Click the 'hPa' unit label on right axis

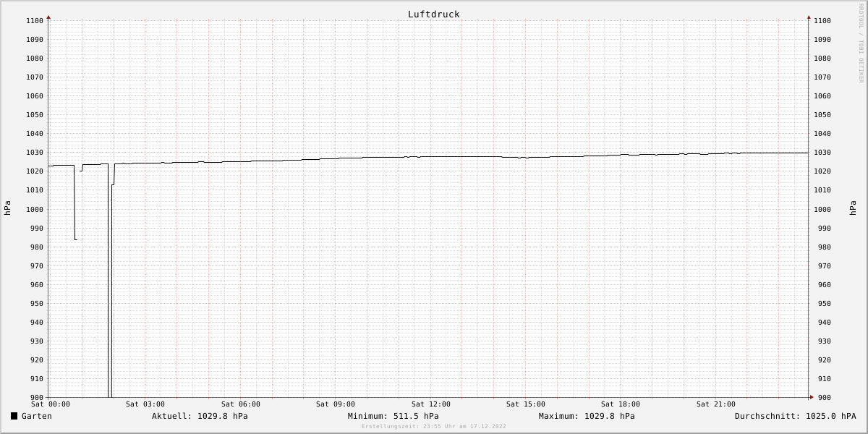854,208
